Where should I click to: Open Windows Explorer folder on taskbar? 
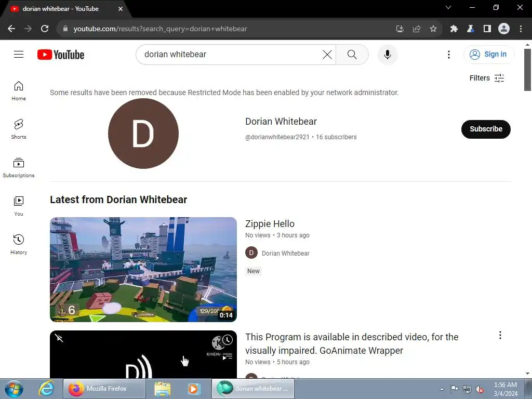tap(163, 389)
